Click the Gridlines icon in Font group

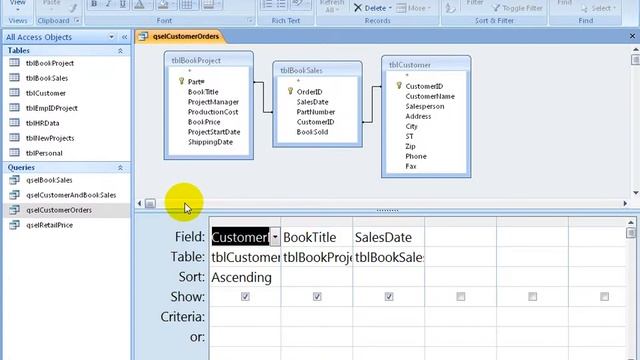click(x=186, y=4)
